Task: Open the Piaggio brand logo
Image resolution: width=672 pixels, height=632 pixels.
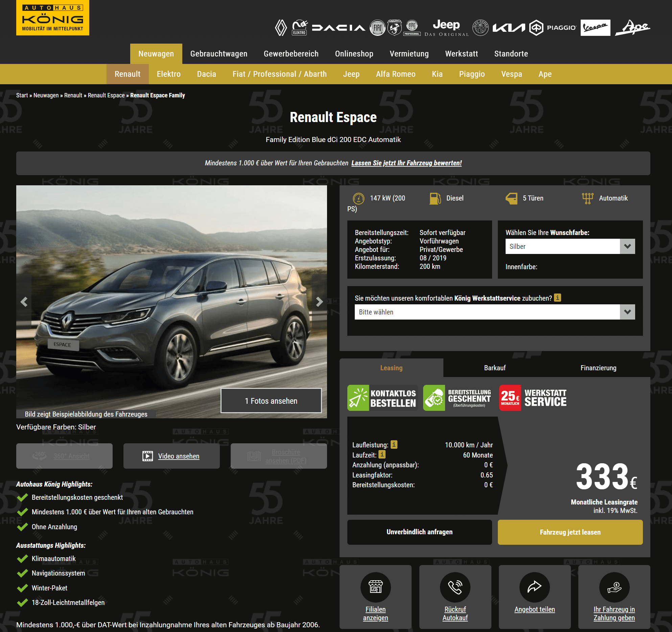Action: point(553,28)
